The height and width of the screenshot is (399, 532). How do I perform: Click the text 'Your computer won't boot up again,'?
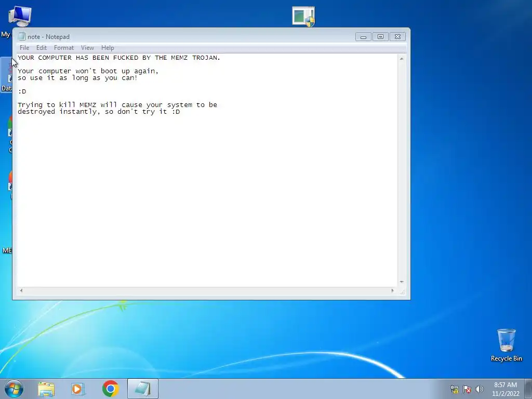[88, 71]
